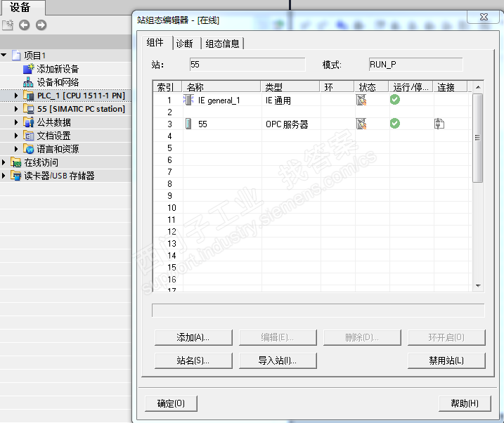The height and width of the screenshot is (423, 504).
Task: Click the 索引 column header
Action: click(167, 86)
